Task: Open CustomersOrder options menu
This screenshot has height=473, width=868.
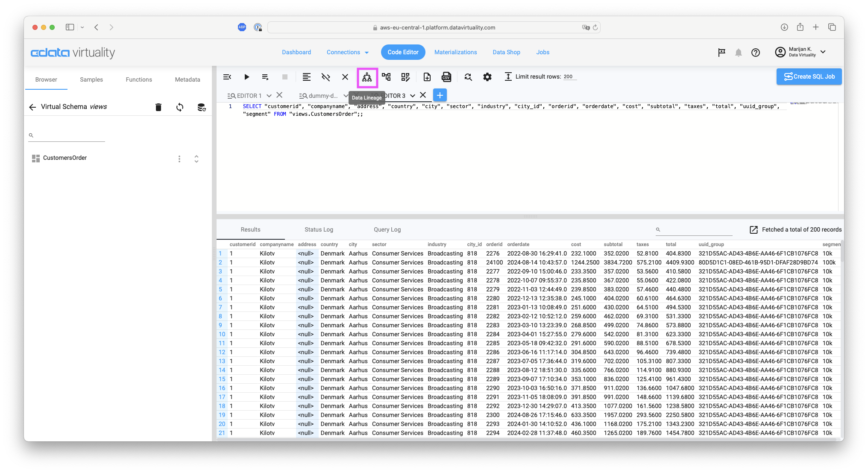Action: [x=179, y=159]
